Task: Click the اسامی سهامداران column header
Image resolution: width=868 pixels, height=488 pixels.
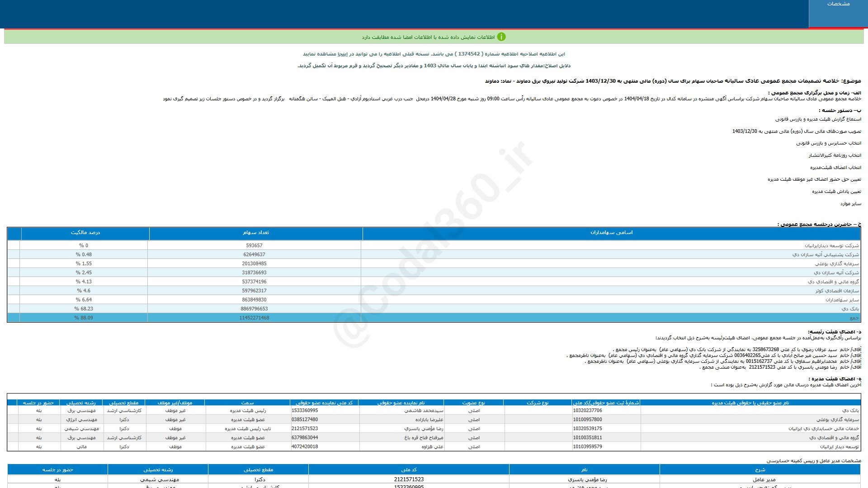Action: pyautogui.click(x=611, y=233)
